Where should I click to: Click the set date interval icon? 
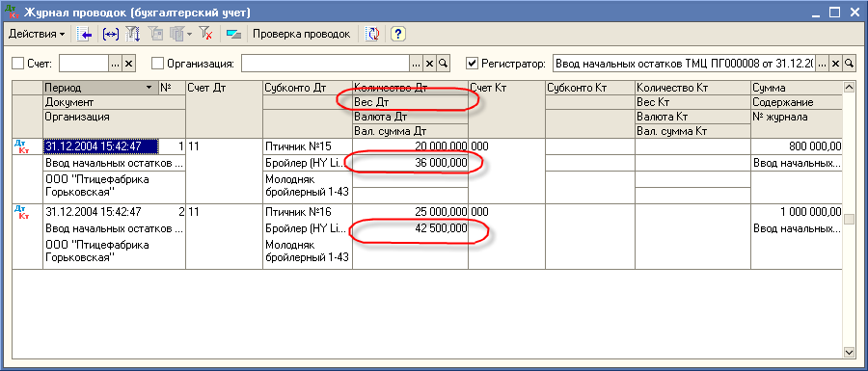[111, 35]
